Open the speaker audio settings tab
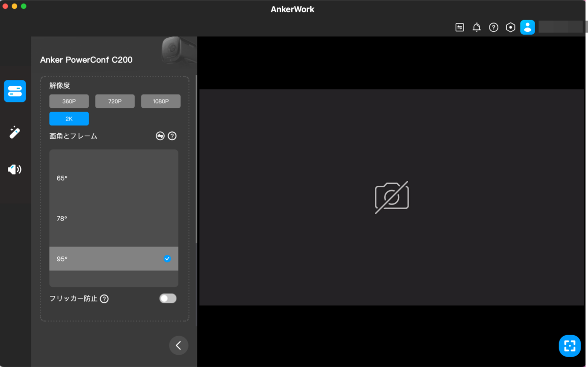 click(x=15, y=170)
